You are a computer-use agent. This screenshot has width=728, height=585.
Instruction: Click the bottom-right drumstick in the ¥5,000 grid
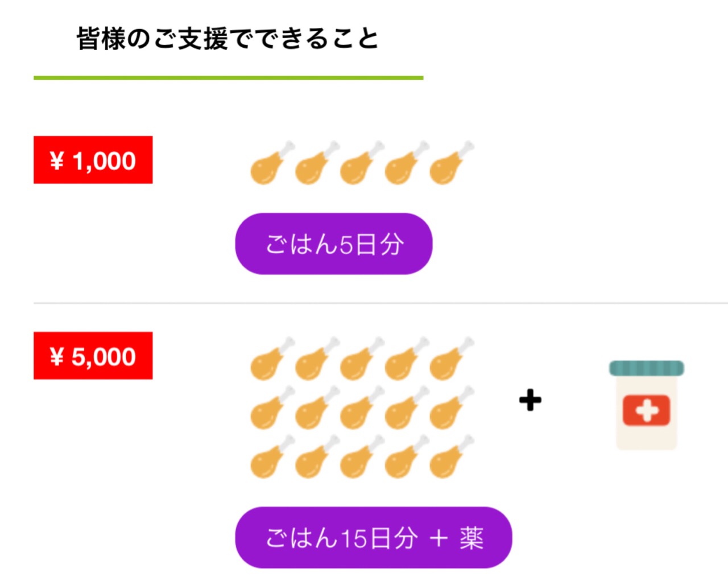point(452,456)
